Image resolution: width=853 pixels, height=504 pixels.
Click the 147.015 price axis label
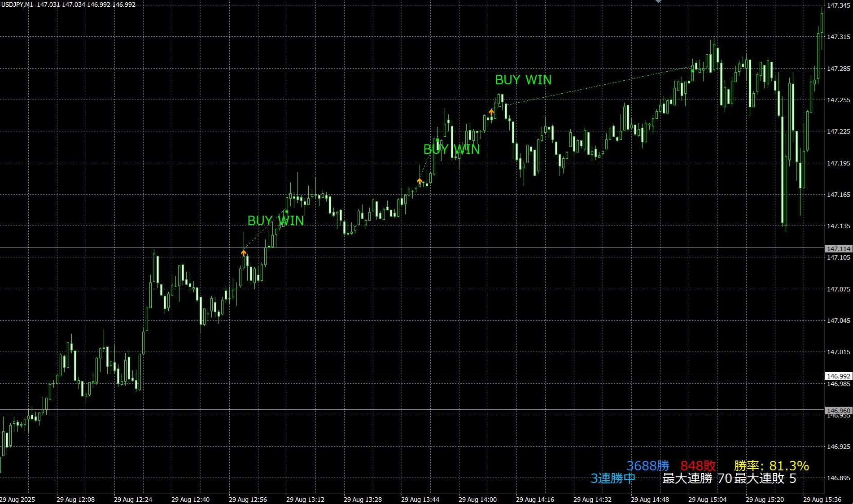[839, 352]
